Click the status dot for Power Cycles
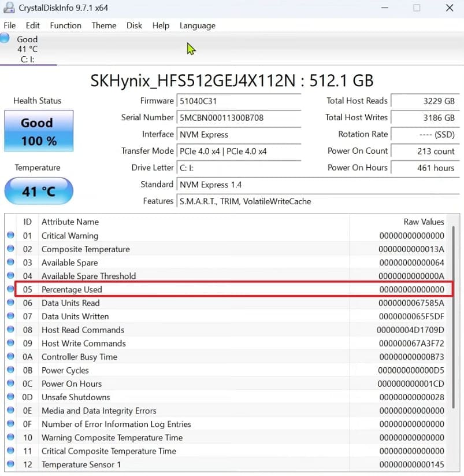Screen dimensions: 464x476 coord(10,370)
